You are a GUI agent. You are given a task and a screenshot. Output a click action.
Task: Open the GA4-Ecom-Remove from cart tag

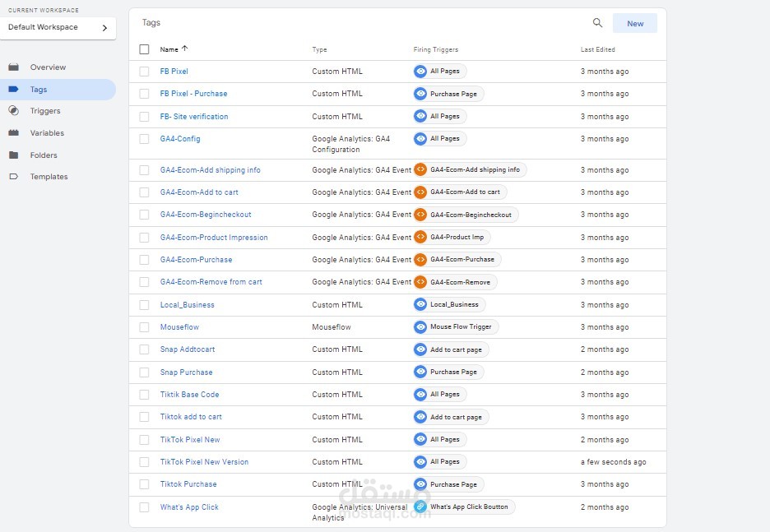[x=211, y=282]
